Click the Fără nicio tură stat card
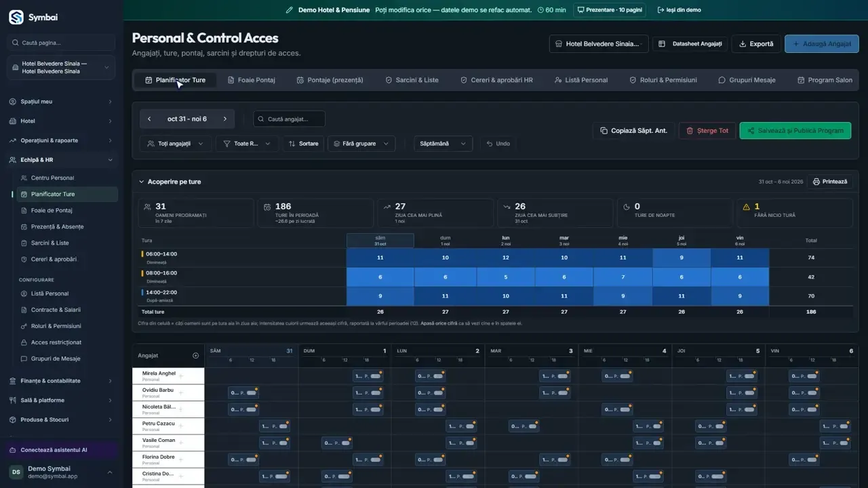Viewport: 868px width, 488px height. tap(795, 211)
